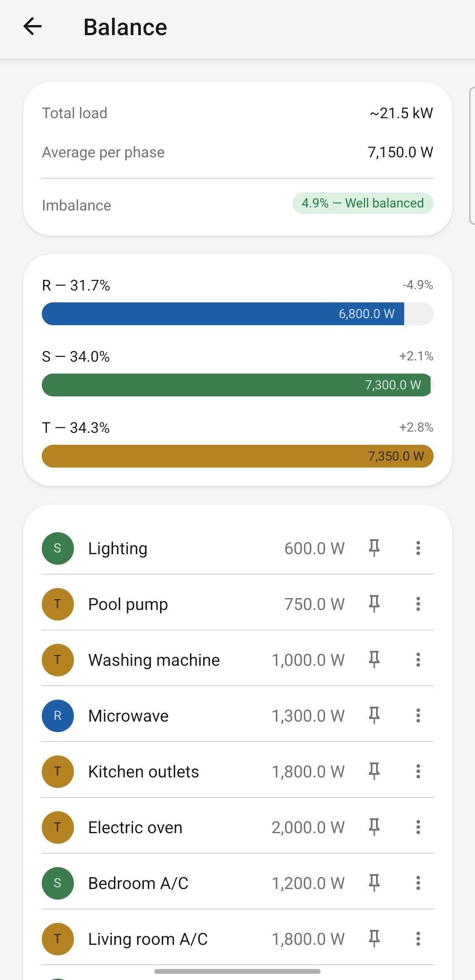Tap the T phase badge for Washing machine
The width and height of the screenshot is (475, 980).
tap(58, 660)
